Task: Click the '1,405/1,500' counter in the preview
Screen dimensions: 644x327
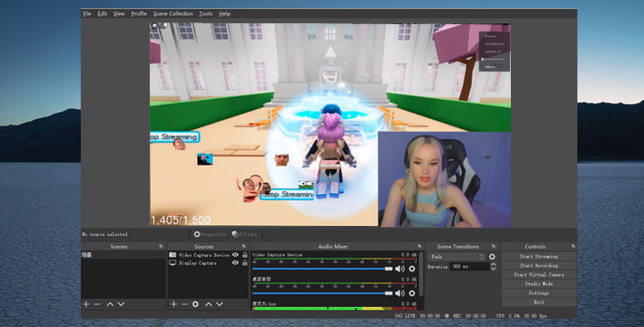Action: tap(181, 220)
